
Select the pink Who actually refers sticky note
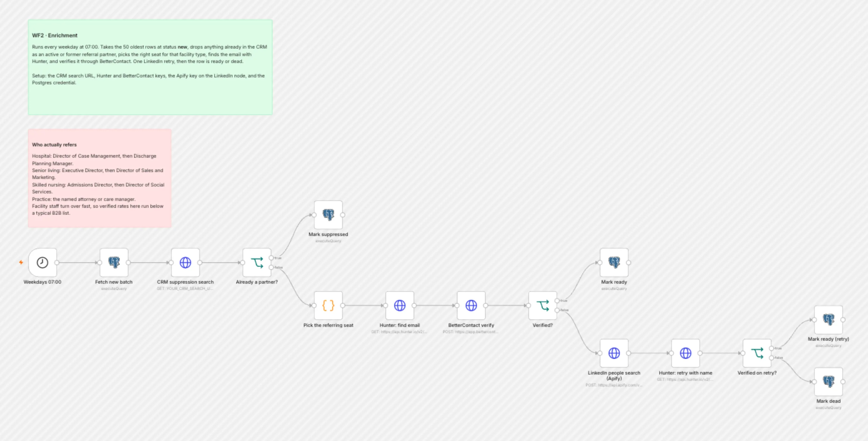tap(100, 178)
